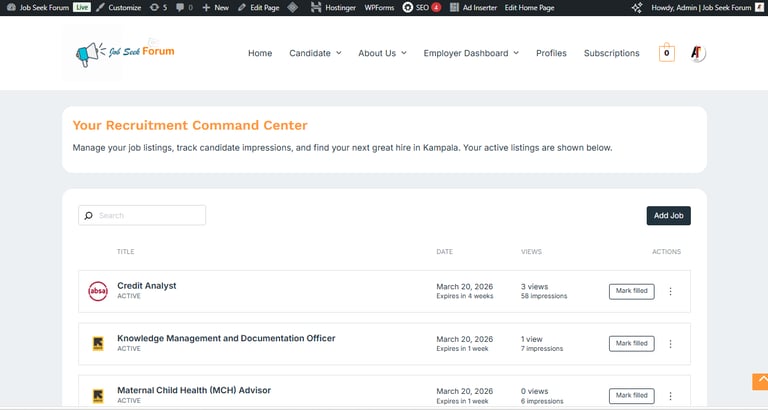The width and height of the screenshot is (768, 410).
Task: Click the ACTIONS column header
Action: [666, 252]
